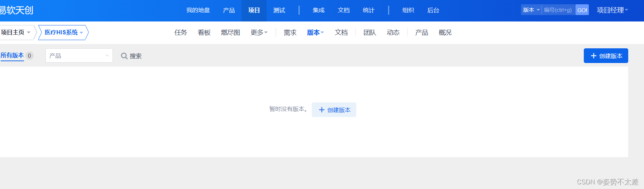Open 产品 in the top blue navigation bar
Image resolution: width=644 pixels, height=189 pixels.
pos(229,10)
